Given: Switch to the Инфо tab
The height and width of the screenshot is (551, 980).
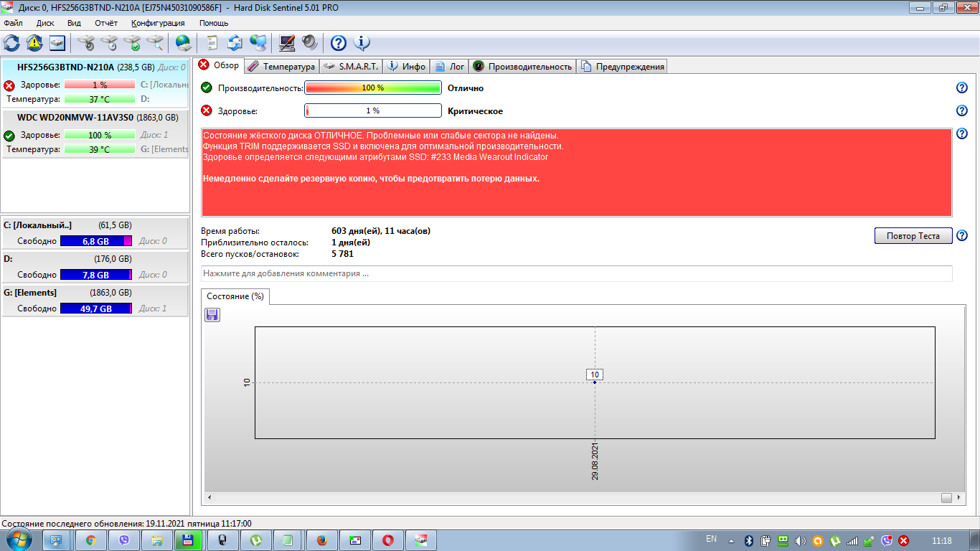Looking at the screenshot, I should (406, 67).
